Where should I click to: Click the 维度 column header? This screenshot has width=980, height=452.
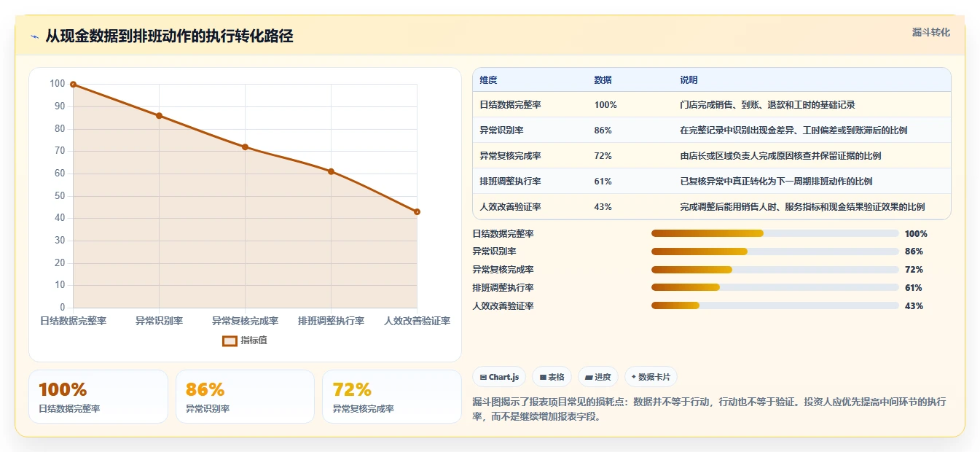[488, 80]
